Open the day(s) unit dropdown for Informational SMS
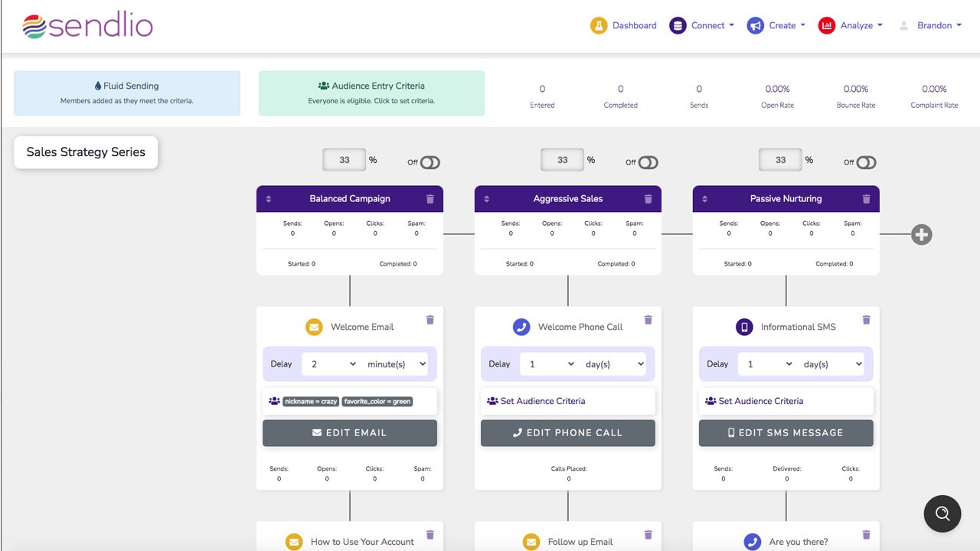980x551 pixels. (833, 364)
